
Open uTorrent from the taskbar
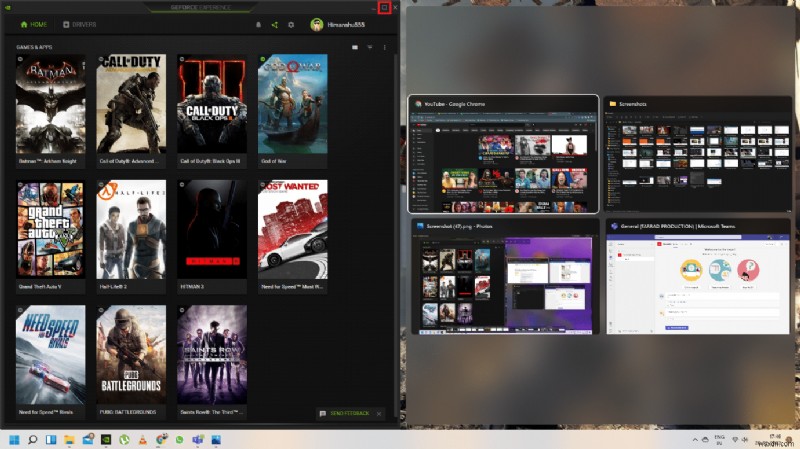(124, 439)
